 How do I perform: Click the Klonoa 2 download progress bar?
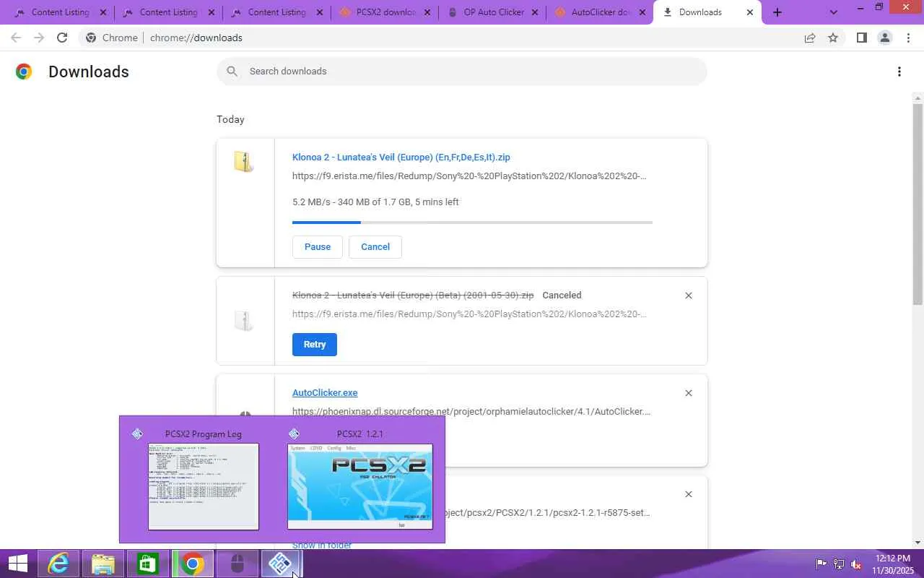pos(472,223)
